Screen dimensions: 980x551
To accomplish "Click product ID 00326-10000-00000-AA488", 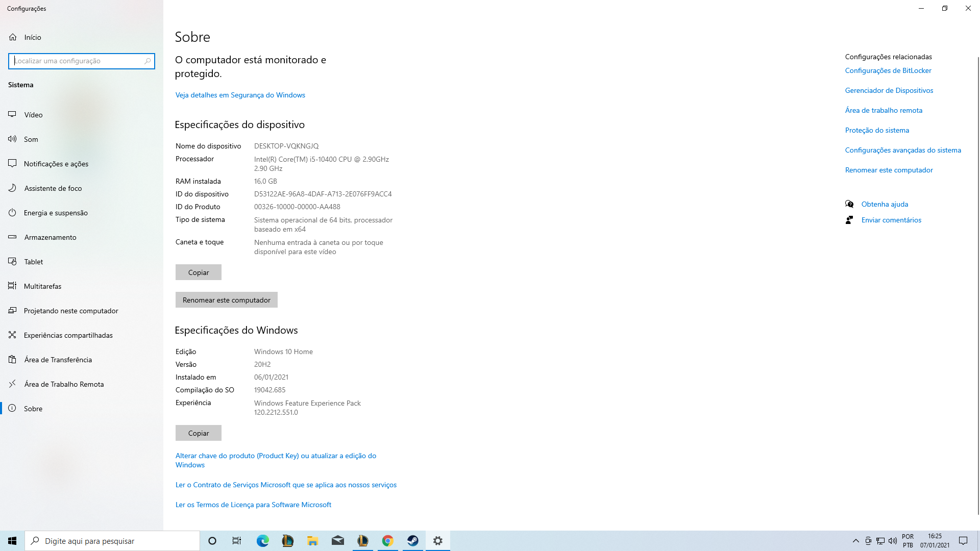I will point(297,207).
